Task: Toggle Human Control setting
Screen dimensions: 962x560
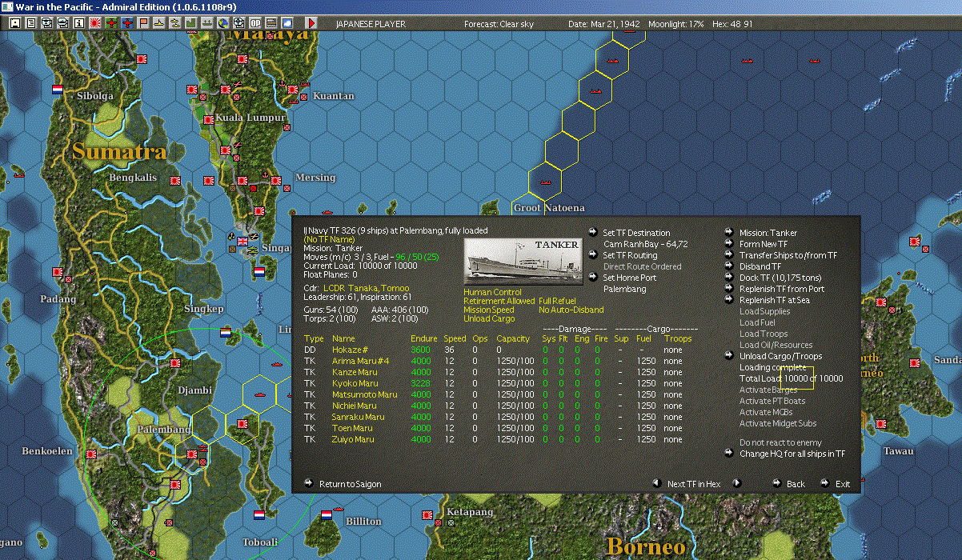Action: click(492, 293)
